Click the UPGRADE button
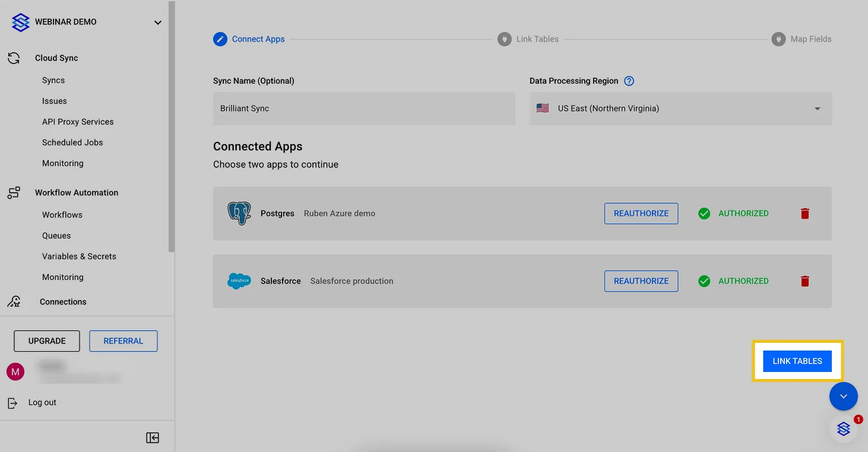868x452 pixels. click(47, 341)
